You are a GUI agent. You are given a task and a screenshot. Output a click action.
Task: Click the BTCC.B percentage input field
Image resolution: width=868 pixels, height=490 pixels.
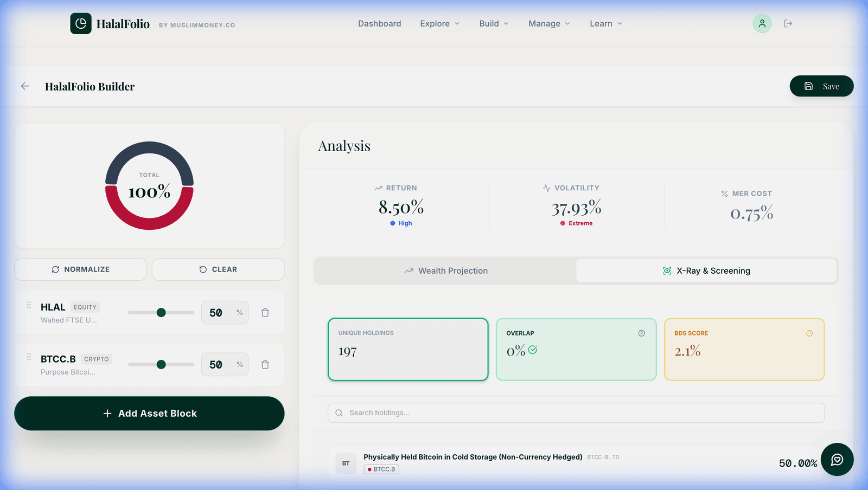point(225,365)
